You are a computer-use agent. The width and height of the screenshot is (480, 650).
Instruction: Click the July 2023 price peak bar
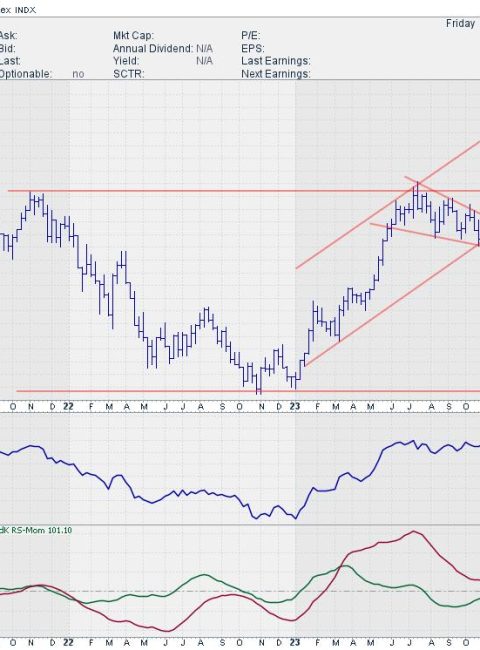click(418, 195)
